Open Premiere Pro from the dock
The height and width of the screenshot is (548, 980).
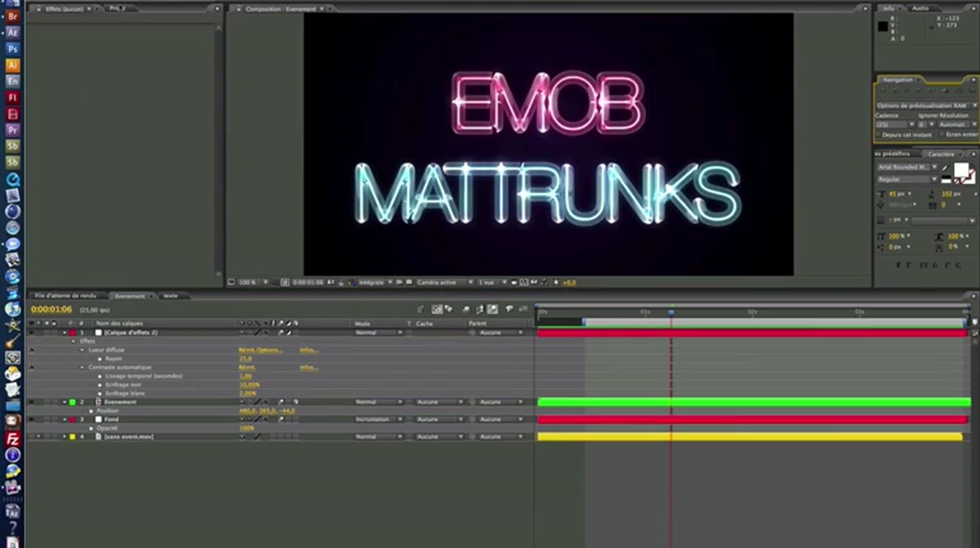tap(12, 130)
